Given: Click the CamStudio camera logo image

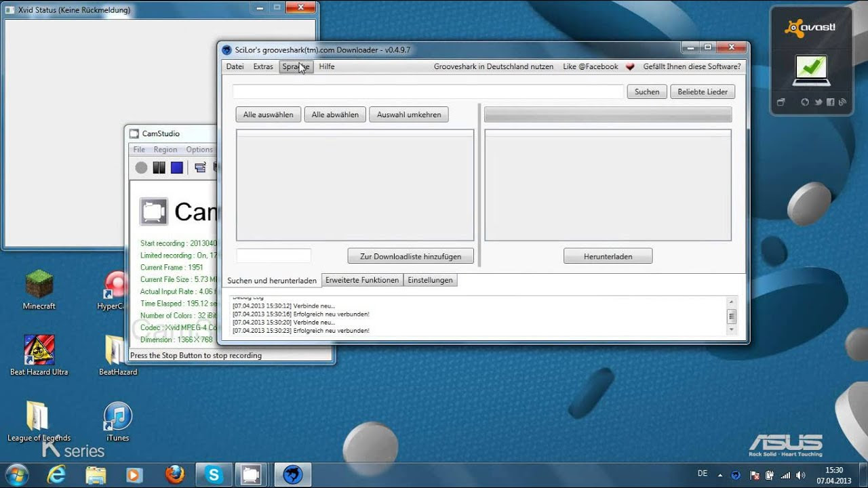Looking at the screenshot, I should (x=154, y=211).
